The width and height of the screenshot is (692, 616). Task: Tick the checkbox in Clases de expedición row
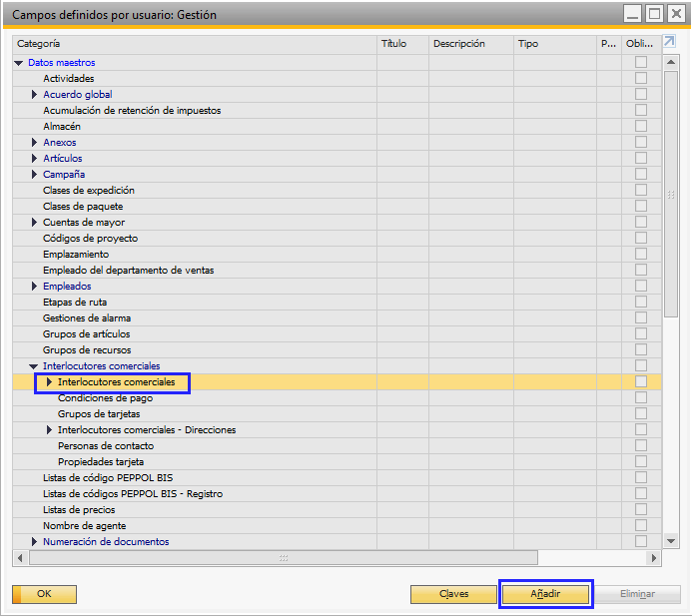[x=641, y=190]
